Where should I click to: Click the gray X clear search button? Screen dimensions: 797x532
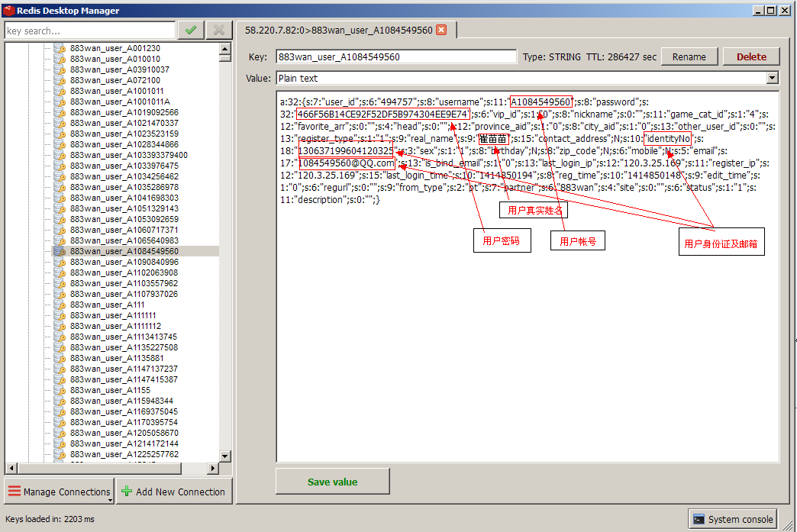point(219,31)
